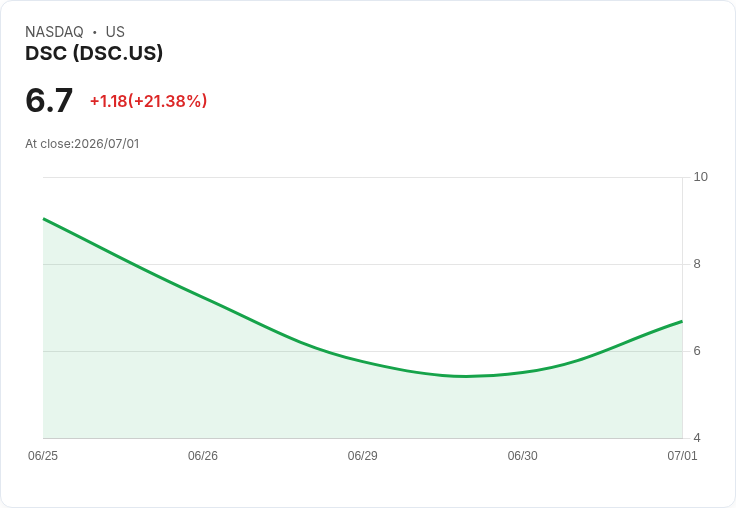Screen dimensions: 736x508
Task: Click the At close:2026/07/01 date text
Action: pyautogui.click(x=82, y=144)
